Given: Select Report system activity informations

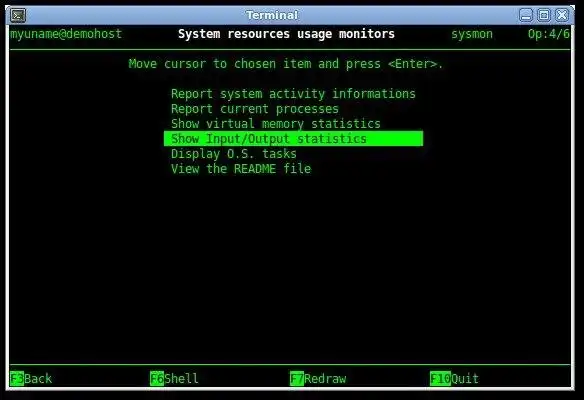Looking at the screenshot, I should pos(293,94).
